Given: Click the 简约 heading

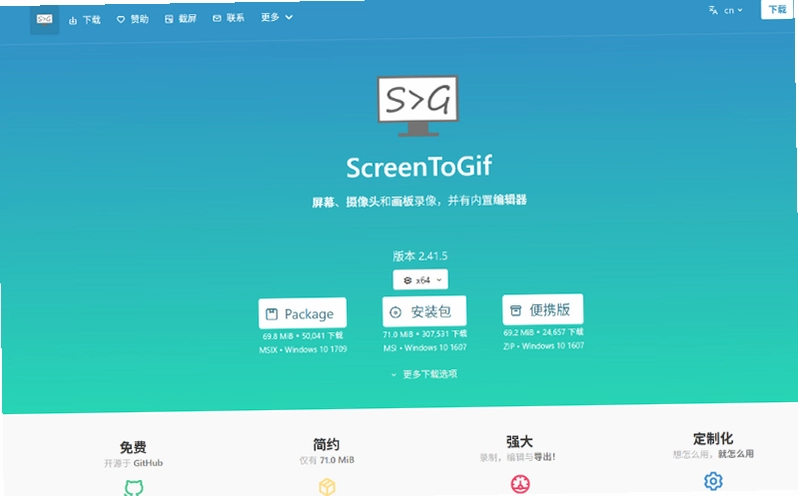Looking at the screenshot, I should [326, 445].
